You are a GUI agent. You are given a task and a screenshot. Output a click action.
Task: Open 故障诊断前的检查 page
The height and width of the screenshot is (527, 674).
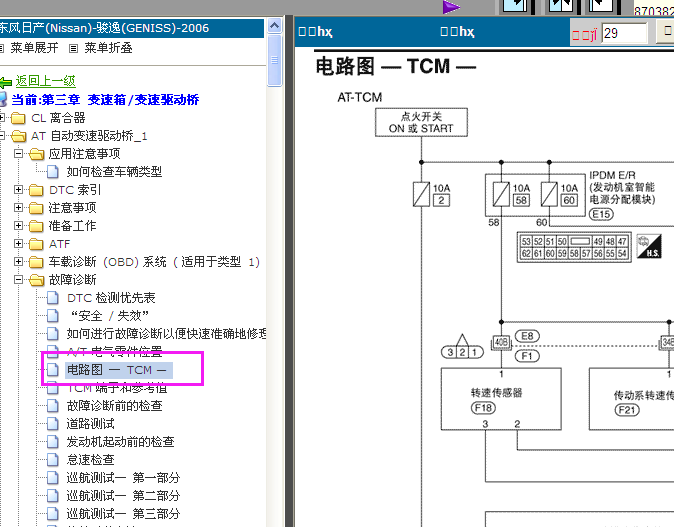coord(114,406)
